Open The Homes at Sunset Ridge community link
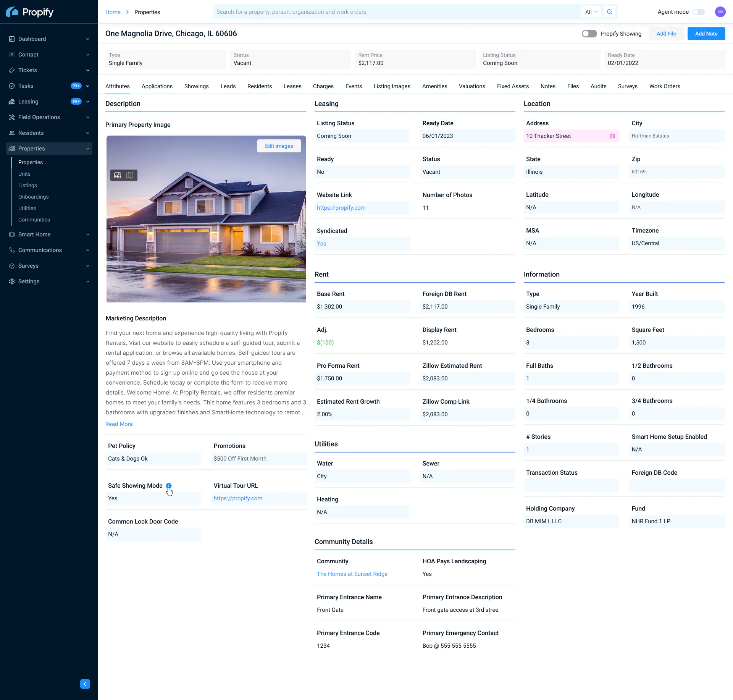Viewport: 733px width, 700px height. [352, 574]
